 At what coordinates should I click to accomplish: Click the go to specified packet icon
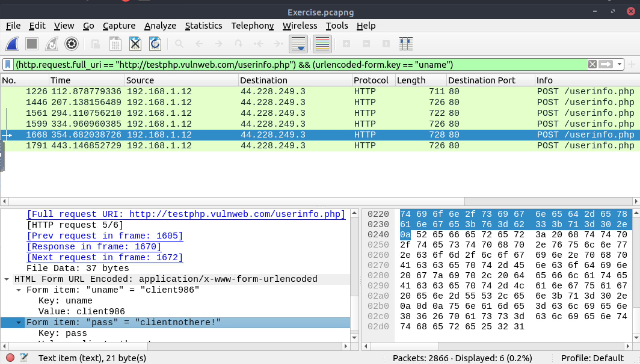(x=239, y=44)
